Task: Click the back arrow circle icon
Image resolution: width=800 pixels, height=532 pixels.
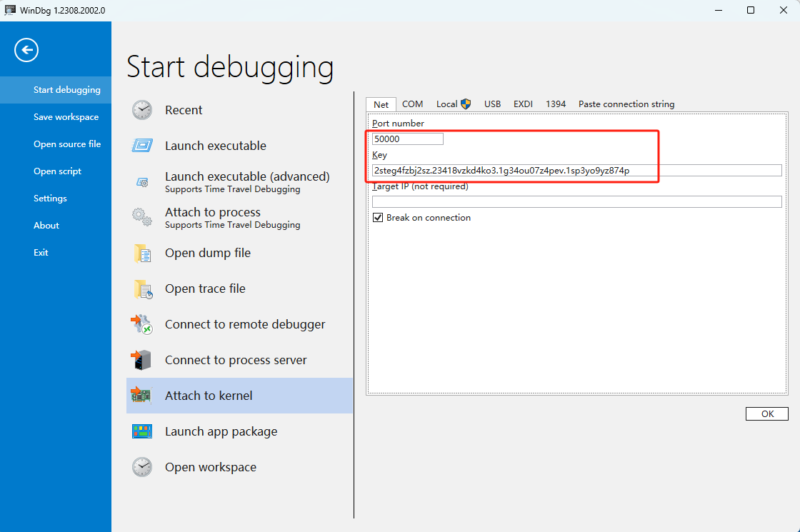Action: click(x=26, y=50)
